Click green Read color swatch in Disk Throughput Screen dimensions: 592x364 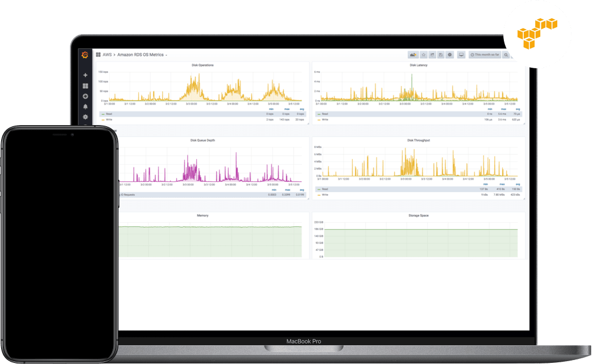click(x=319, y=189)
